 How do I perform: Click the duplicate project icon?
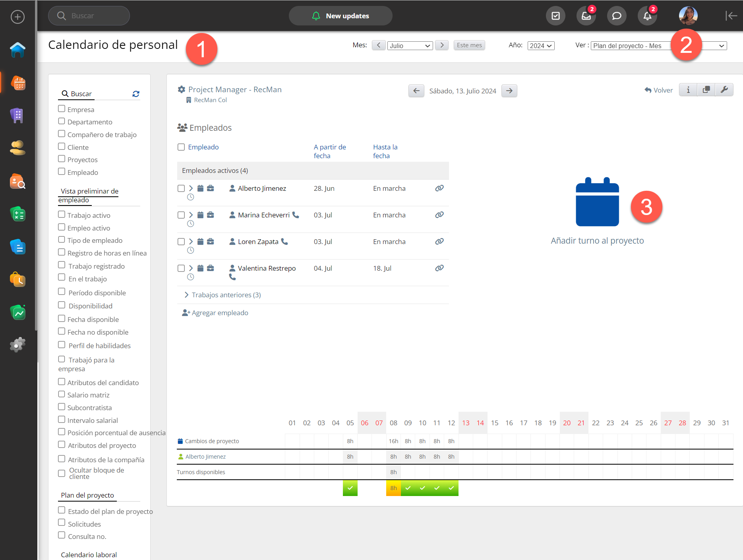click(706, 90)
